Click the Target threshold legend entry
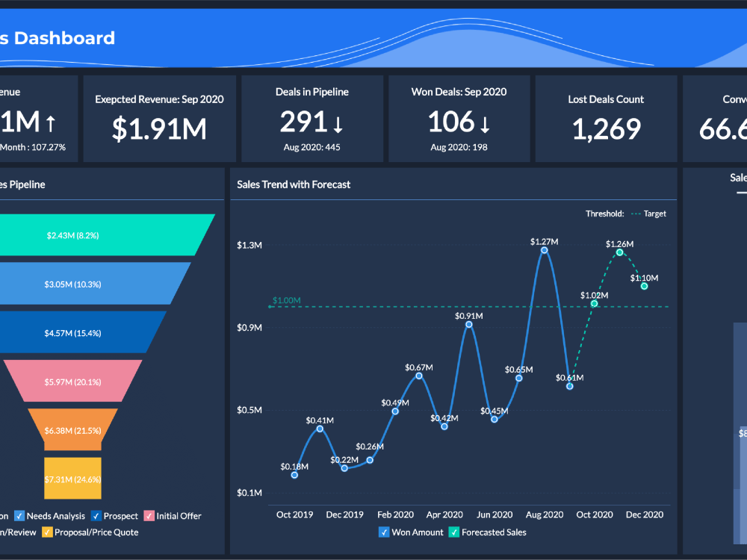 (x=648, y=214)
